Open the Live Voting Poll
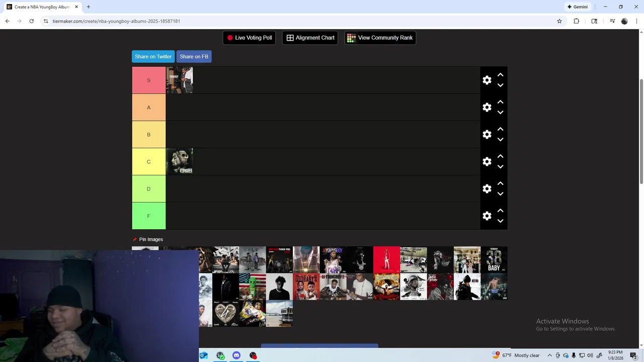644x362 pixels. pyautogui.click(x=249, y=38)
